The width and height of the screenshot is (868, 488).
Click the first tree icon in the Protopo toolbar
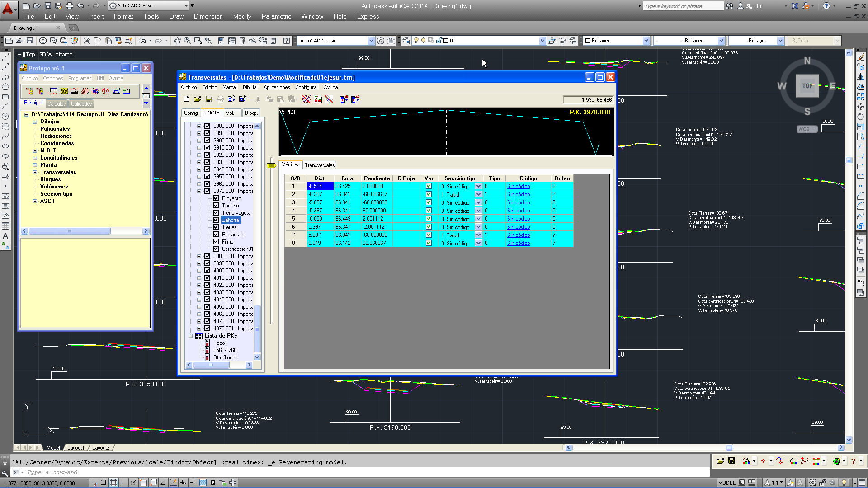[29, 91]
